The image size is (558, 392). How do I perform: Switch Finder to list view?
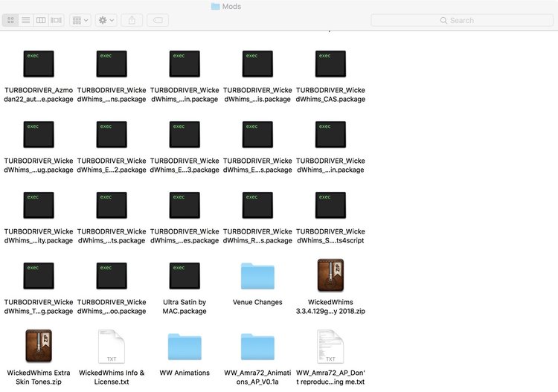[x=25, y=20]
